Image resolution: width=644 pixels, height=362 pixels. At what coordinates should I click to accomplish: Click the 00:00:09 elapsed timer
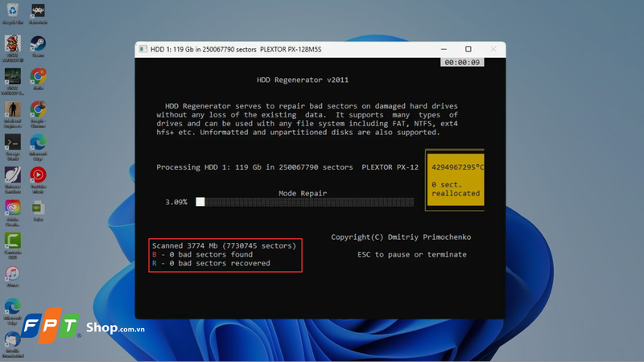[x=462, y=63]
